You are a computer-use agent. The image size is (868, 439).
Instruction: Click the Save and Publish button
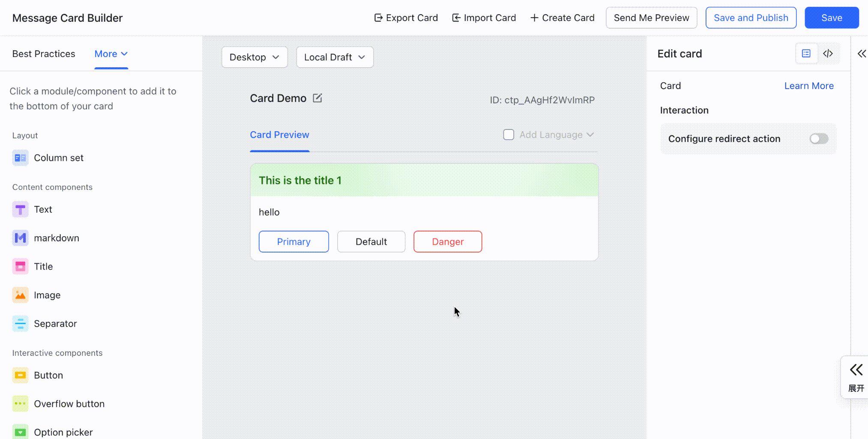(x=751, y=18)
